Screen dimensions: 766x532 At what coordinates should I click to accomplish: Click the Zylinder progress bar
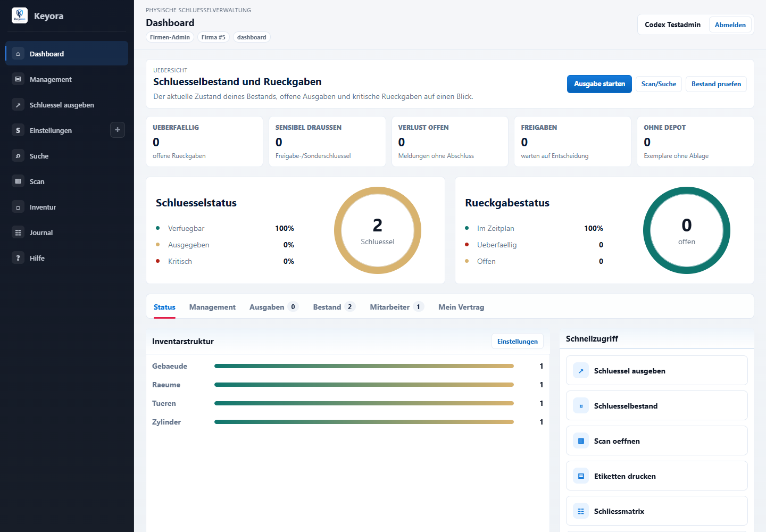click(364, 422)
